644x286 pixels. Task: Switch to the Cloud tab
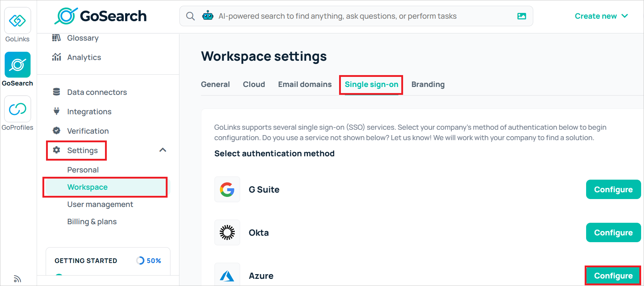[x=254, y=84]
